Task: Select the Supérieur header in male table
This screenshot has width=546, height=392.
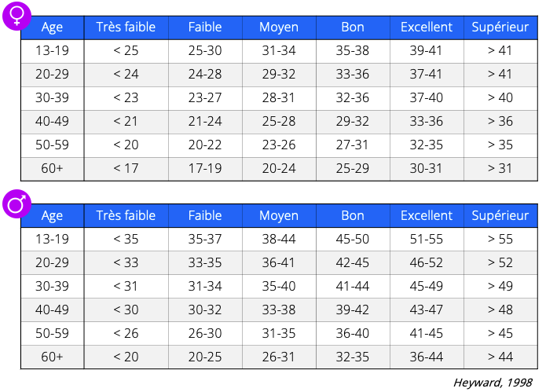Action: tap(500, 215)
